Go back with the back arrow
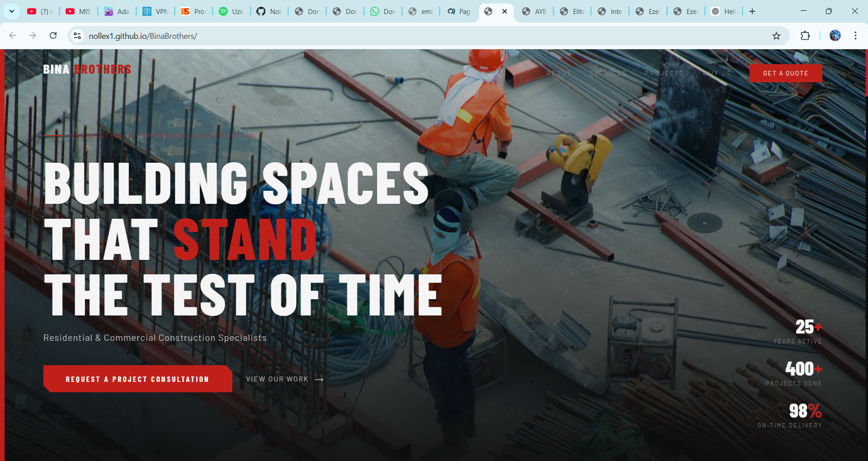Image resolution: width=868 pixels, height=461 pixels. coord(13,36)
